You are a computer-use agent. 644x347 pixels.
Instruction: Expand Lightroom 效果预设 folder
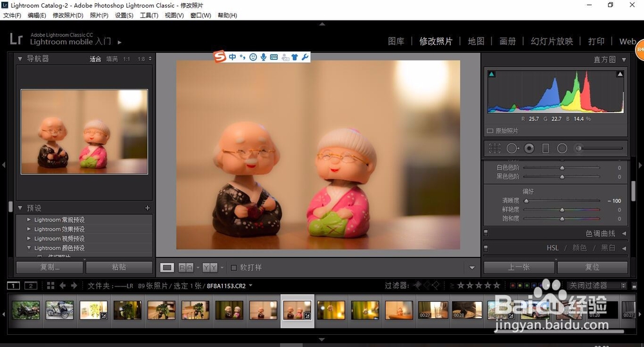point(29,229)
